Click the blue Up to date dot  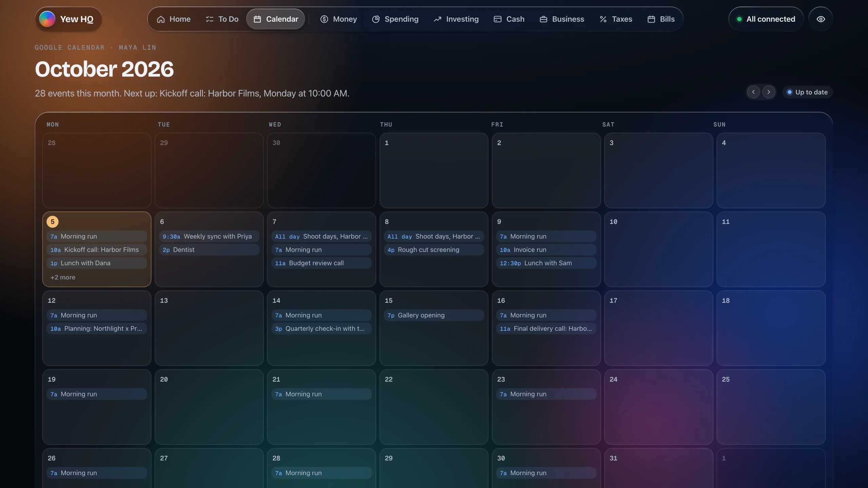pos(790,92)
